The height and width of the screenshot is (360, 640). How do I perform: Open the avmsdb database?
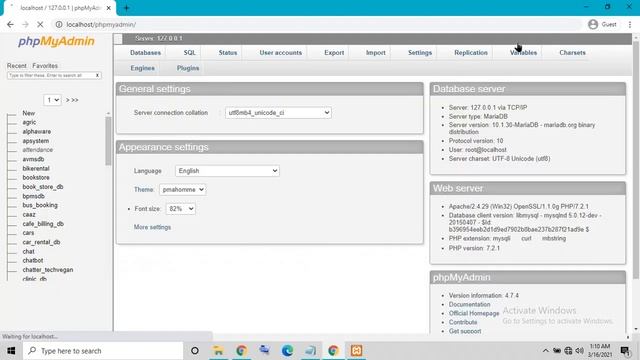(x=33, y=159)
